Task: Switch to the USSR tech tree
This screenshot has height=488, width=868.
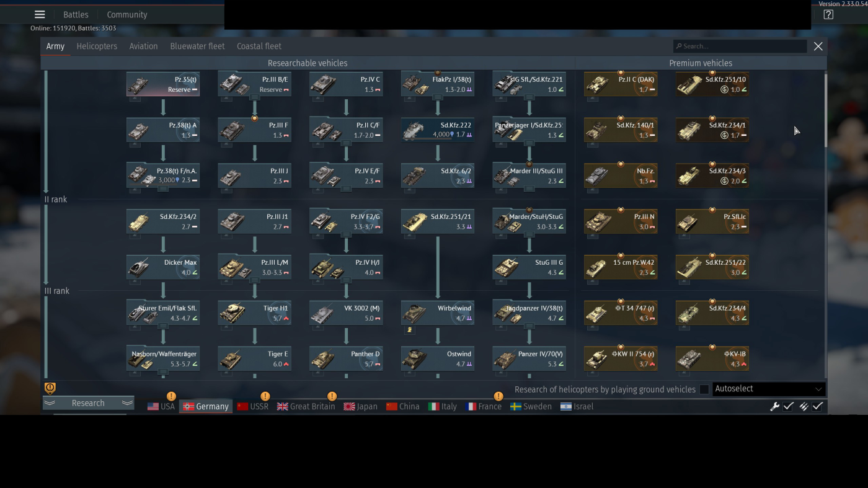Action: [252, 407]
